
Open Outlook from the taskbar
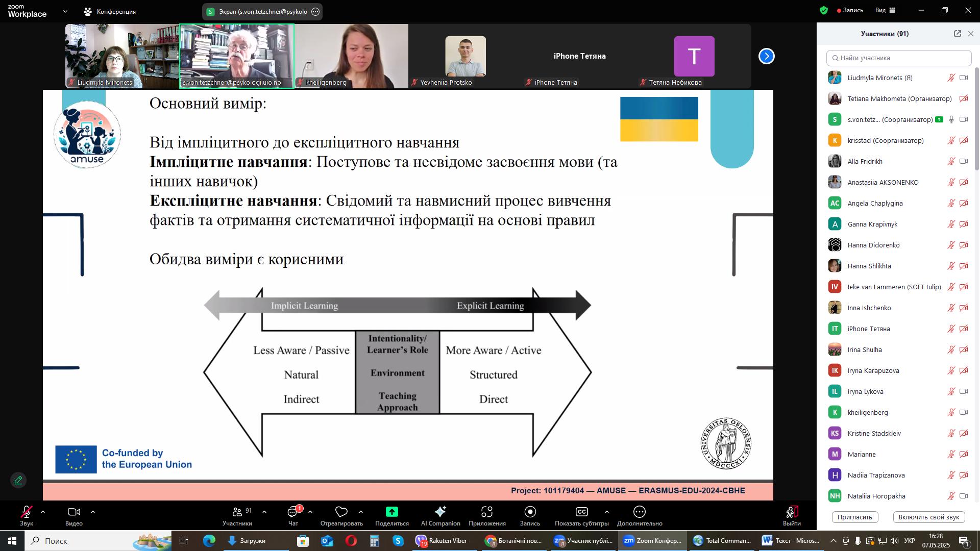click(x=327, y=541)
